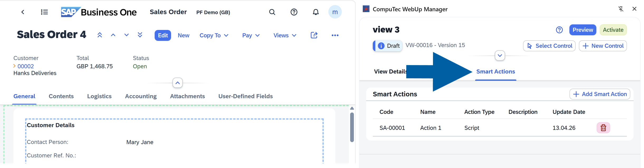Viewport: 644px width, 168px height.
Task: Open customer link 00002
Action: pos(26,66)
